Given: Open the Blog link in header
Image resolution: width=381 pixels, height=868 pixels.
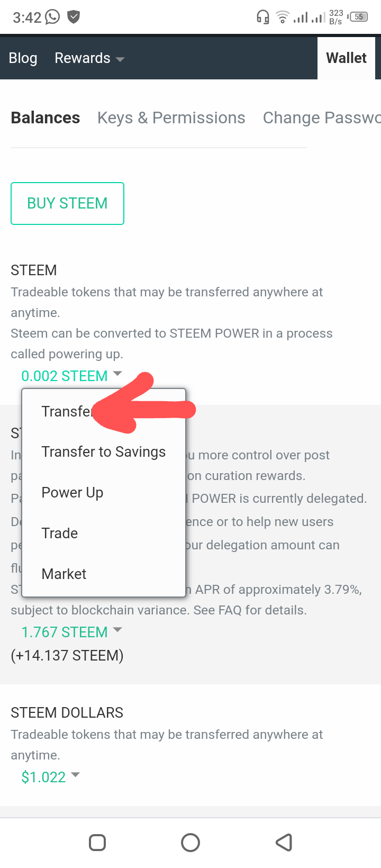Looking at the screenshot, I should coord(23,58).
